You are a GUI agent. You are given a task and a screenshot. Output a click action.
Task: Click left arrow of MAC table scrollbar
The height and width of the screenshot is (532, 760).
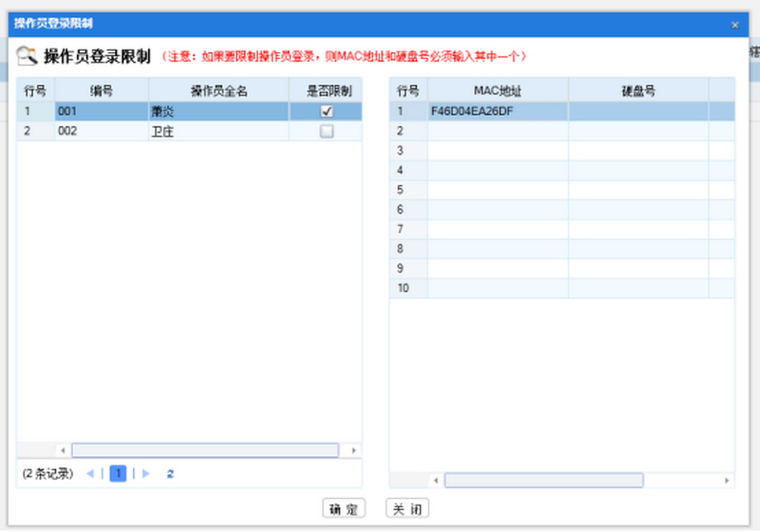click(x=436, y=481)
